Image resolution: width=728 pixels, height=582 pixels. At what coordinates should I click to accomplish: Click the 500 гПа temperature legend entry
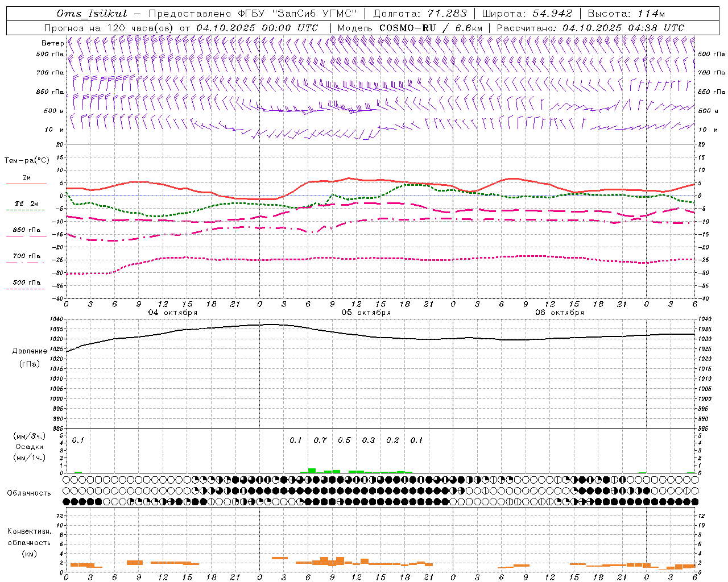(26, 282)
